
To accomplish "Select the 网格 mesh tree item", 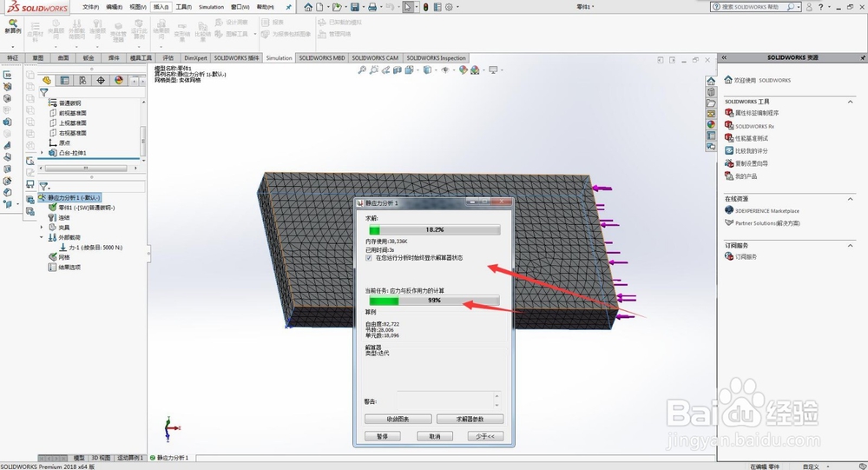I will [x=59, y=257].
